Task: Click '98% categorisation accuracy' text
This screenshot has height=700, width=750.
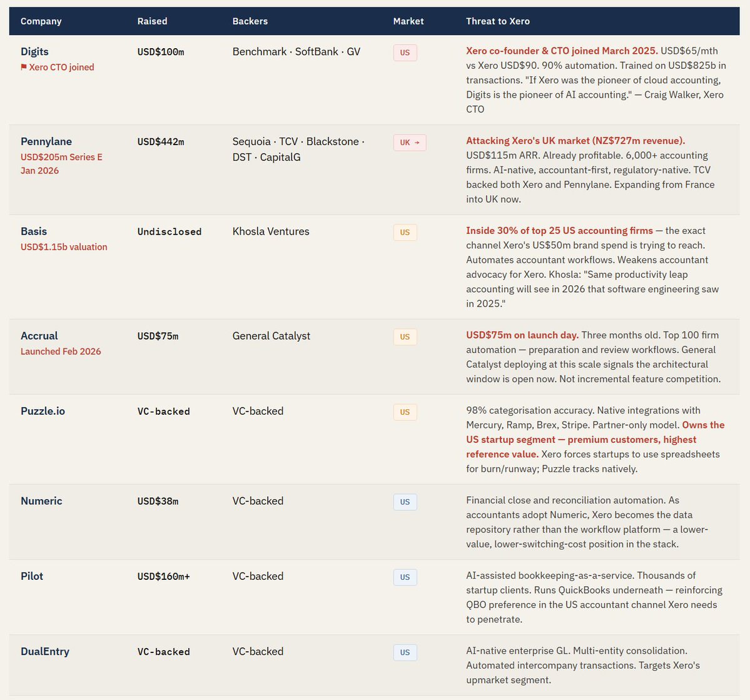Action: click(530, 410)
